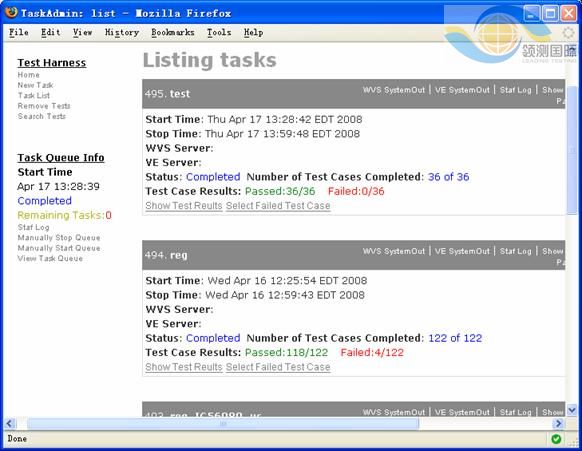This screenshot has height=451, width=582.
Task: Click the Done status bar text
Action: (x=17, y=439)
